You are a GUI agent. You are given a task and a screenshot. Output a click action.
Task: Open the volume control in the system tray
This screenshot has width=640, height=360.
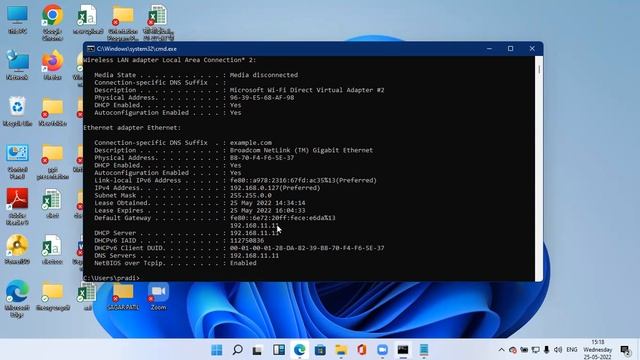558,350
